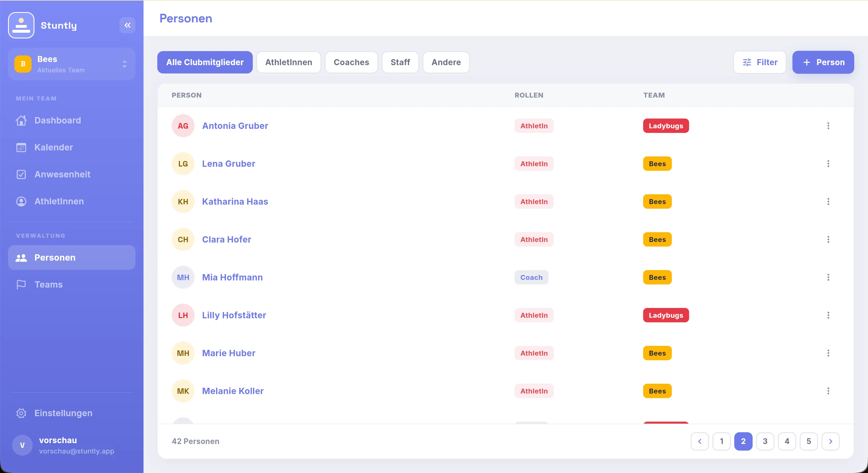This screenshot has height=473, width=868.
Task: Click the Ladybugs badge for Antonia Gruber
Action: point(666,126)
